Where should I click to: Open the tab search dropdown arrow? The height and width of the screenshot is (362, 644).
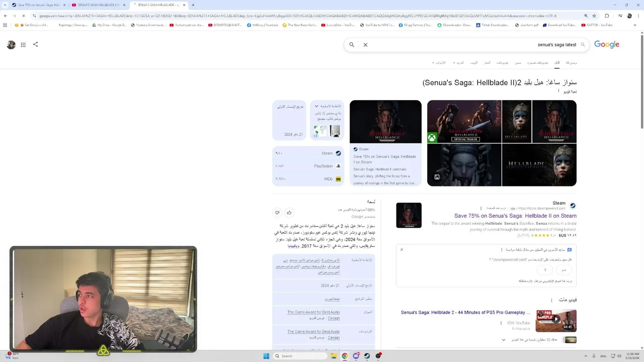coord(6,5)
